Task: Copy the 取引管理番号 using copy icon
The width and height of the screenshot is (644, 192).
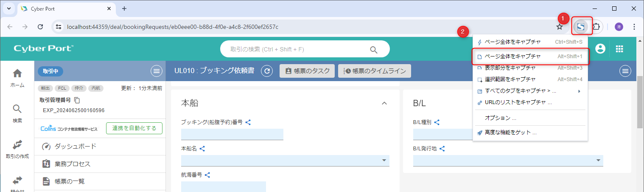Action: click(77, 101)
